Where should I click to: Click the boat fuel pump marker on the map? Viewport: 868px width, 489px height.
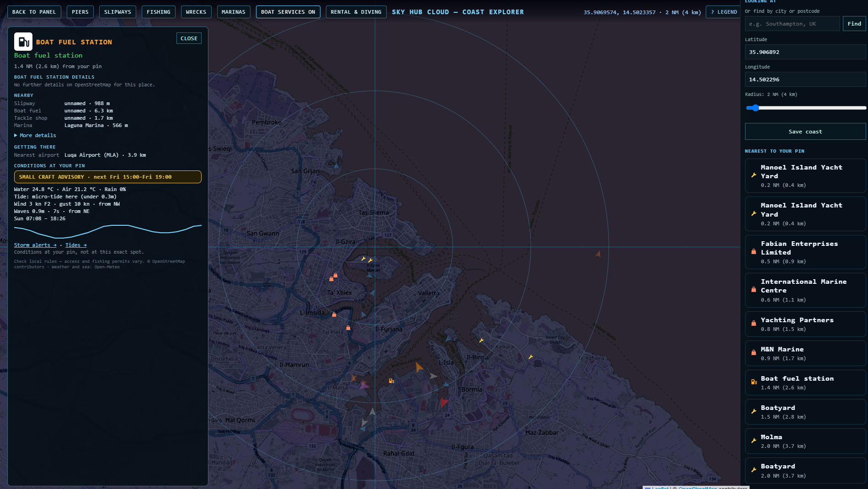[x=391, y=381]
